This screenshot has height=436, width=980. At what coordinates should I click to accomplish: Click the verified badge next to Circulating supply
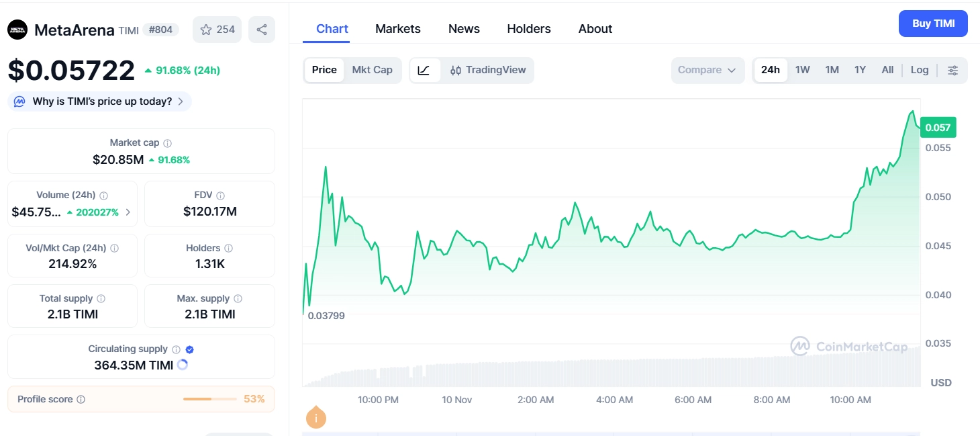point(189,349)
